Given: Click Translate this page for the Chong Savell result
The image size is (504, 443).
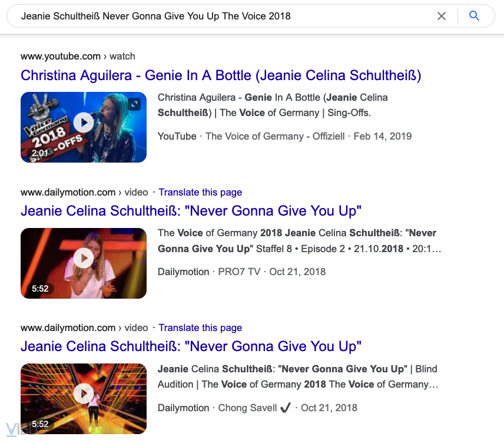Looking at the screenshot, I should (x=200, y=328).
